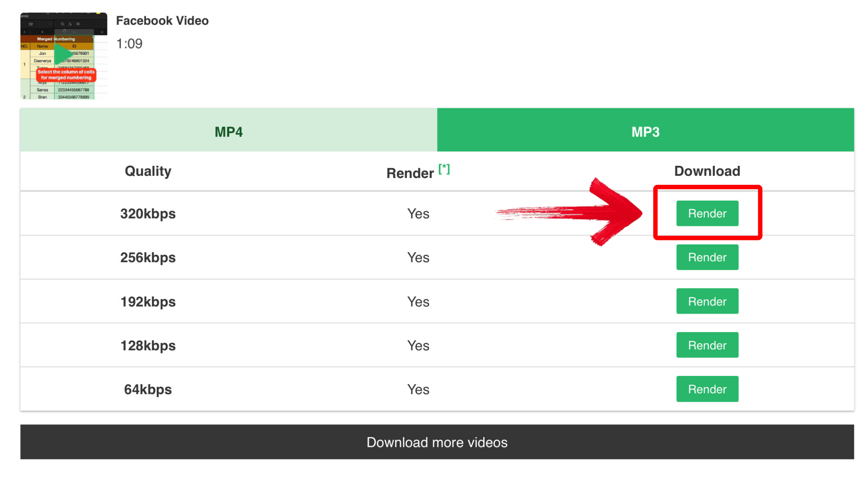Click the 320kbps quality cell

pos(148,214)
